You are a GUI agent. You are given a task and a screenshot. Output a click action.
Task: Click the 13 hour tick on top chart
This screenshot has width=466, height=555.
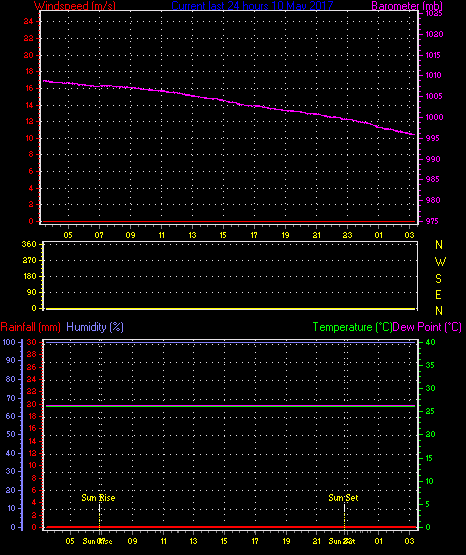pos(192,235)
